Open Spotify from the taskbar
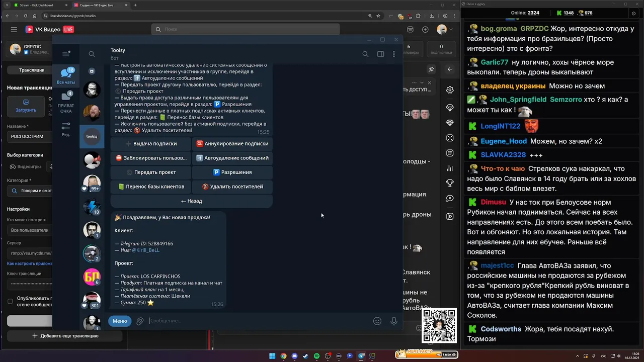 [316, 356]
